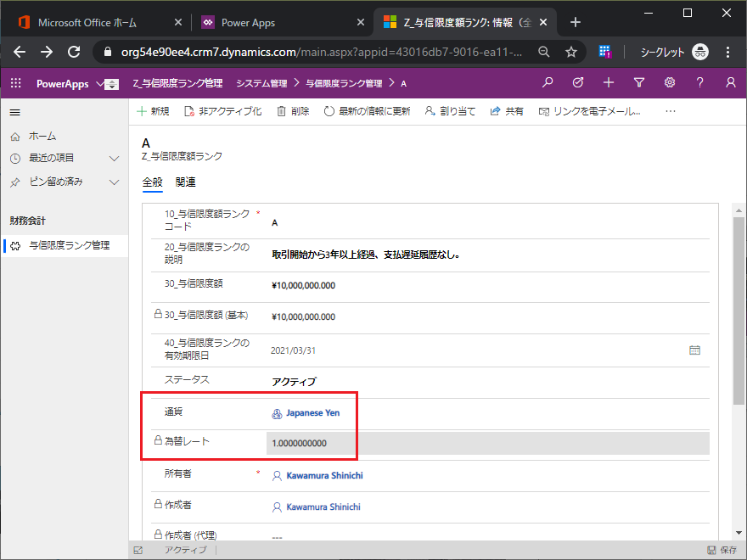Open 所有者 Kawamura Shinichi link
The width and height of the screenshot is (747, 560).
click(324, 475)
